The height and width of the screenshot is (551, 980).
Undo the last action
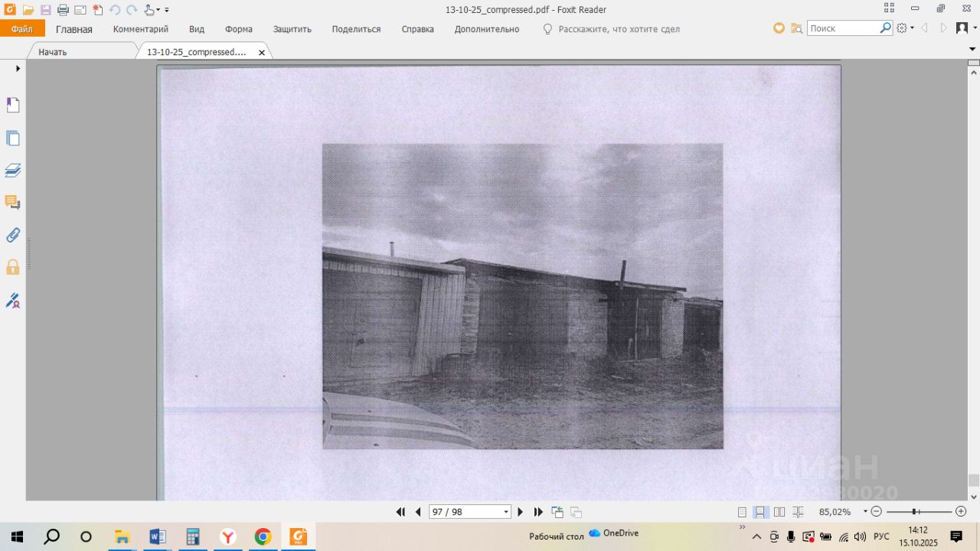(115, 10)
